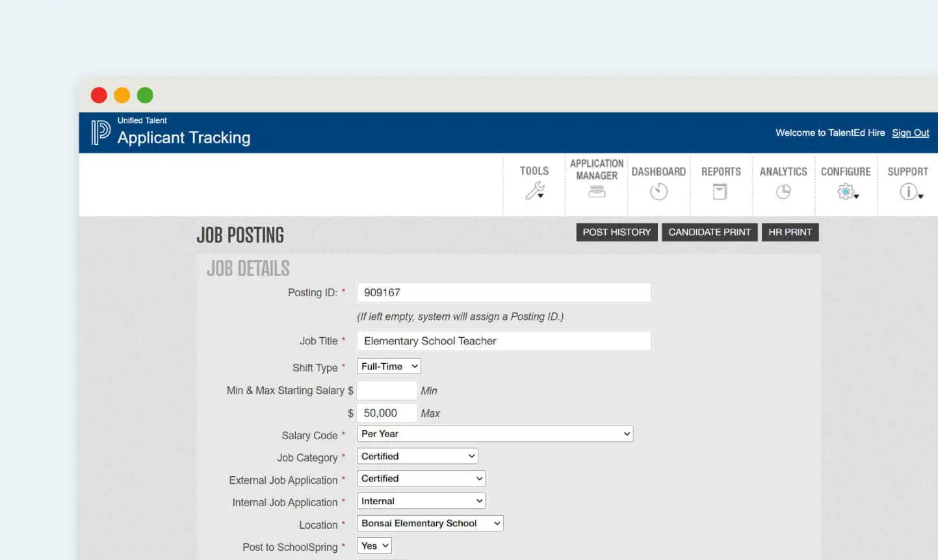
Task: Open the Salary Code dropdown
Action: click(495, 433)
